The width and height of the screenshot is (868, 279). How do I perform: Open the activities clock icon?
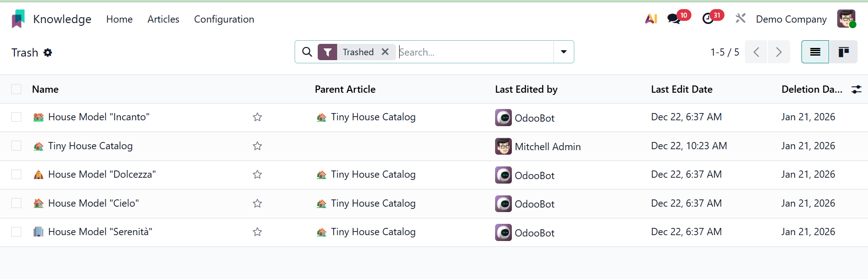[x=708, y=19]
